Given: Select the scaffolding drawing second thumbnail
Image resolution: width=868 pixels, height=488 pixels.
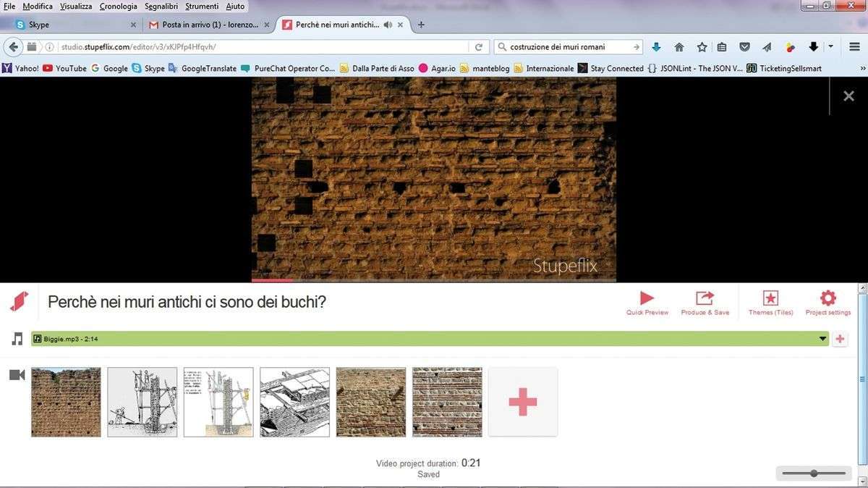Looking at the screenshot, I should (142, 402).
